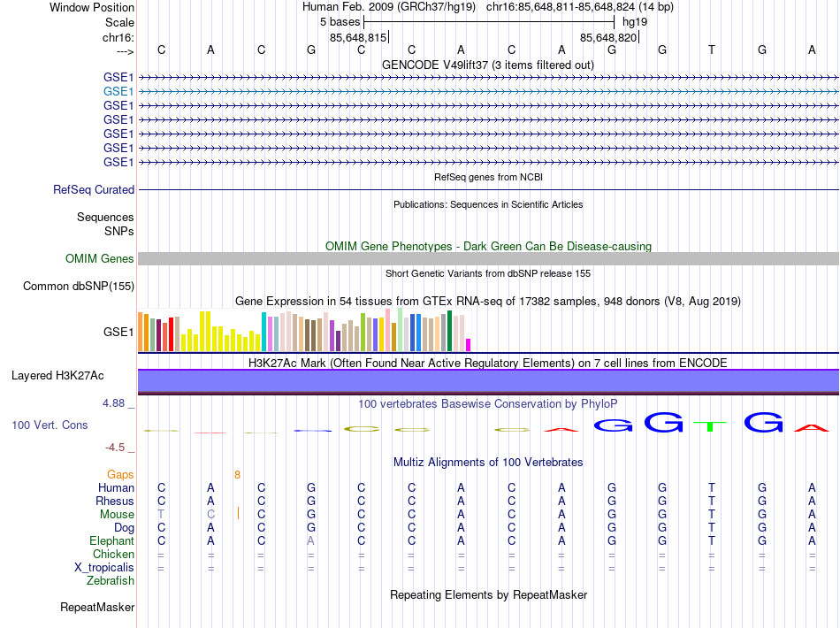The image size is (840, 628).
Task: Click GSE1 label beside GTEx bar chart
Action: coord(118,333)
